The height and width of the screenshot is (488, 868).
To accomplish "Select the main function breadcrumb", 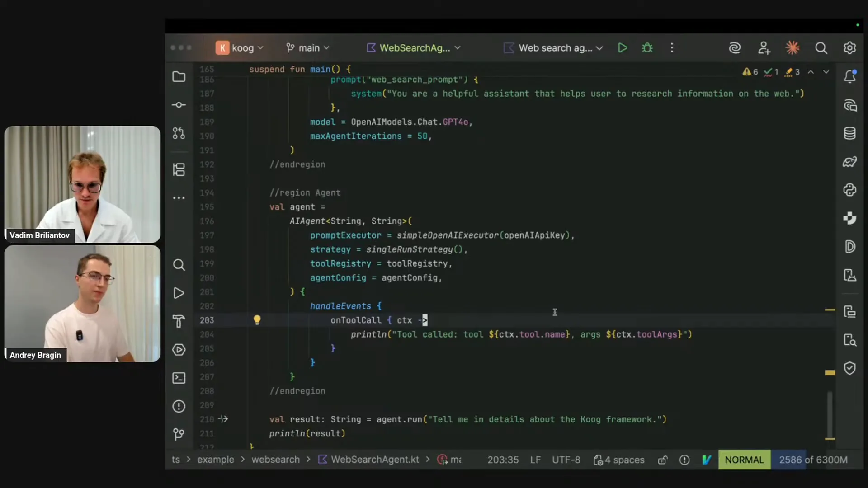I will click(x=450, y=460).
